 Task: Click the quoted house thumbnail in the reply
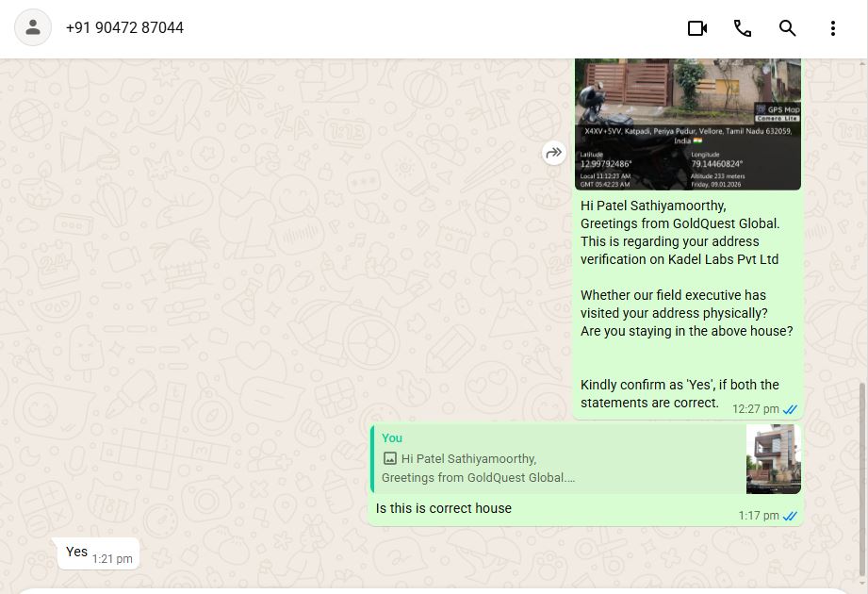[773, 459]
